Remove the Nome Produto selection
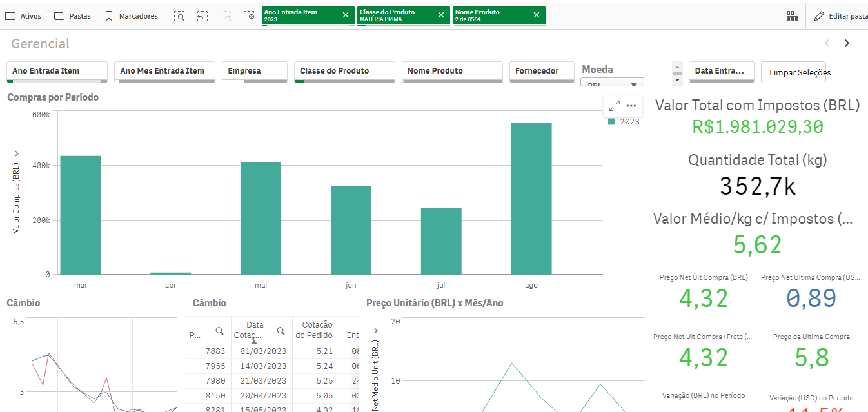 pos(537,15)
